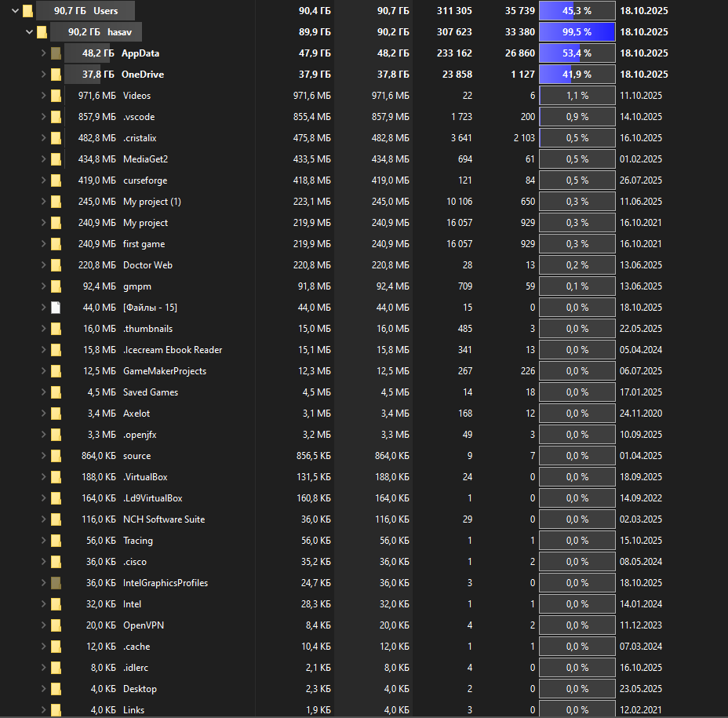
Task: Click the 2 103 folders count for .cristalix
Action: coord(524,138)
